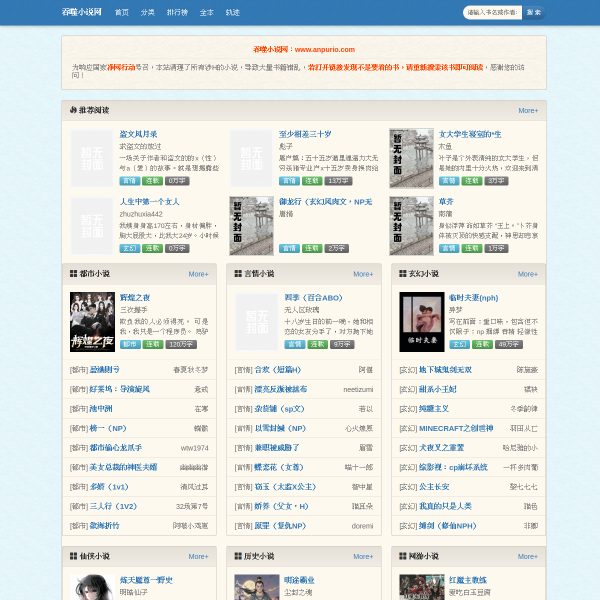Open the list entry 甜系小王妃
This screenshot has height=600, width=600.
(x=438, y=389)
